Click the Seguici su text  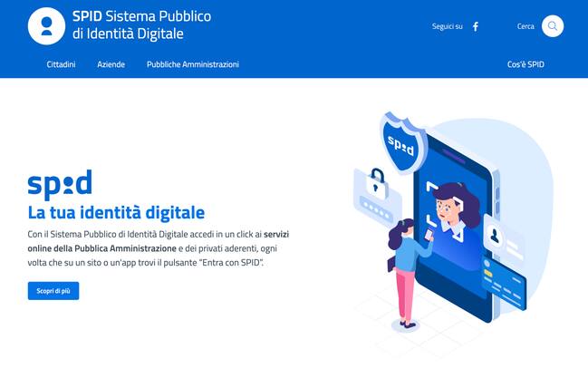pyautogui.click(x=448, y=26)
